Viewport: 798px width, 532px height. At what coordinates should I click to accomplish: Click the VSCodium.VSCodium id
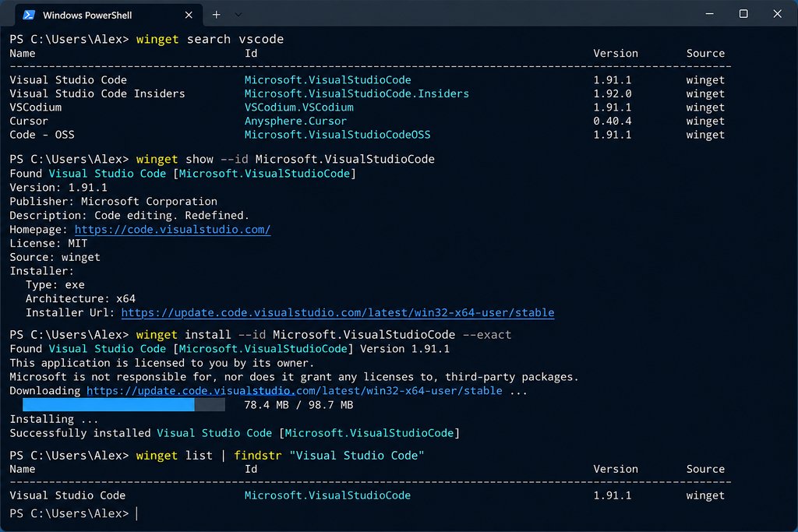tap(298, 107)
